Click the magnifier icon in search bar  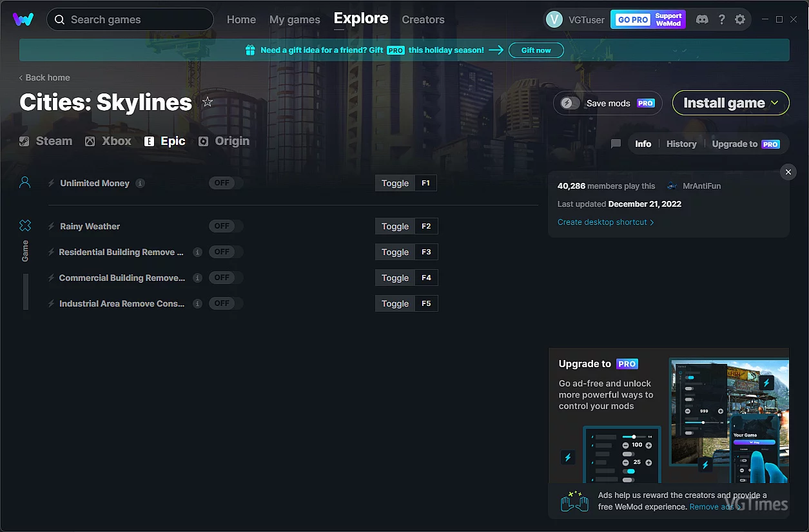tap(59, 19)
